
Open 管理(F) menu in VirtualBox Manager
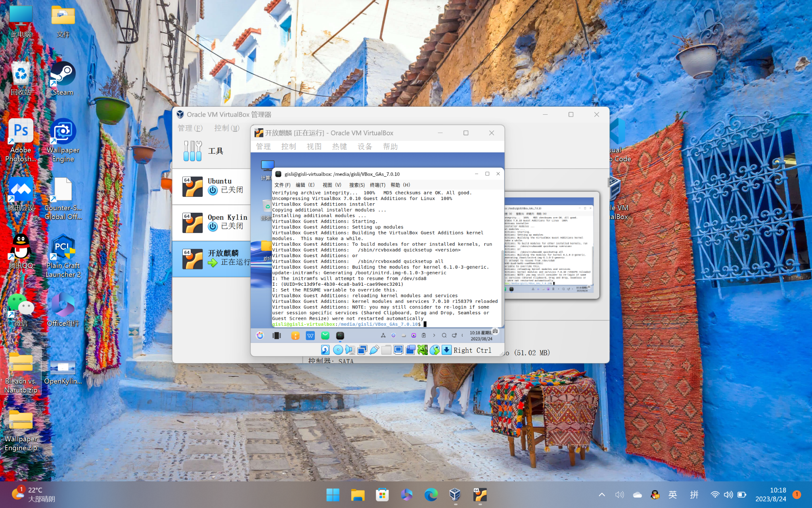(x=190, y=128)
